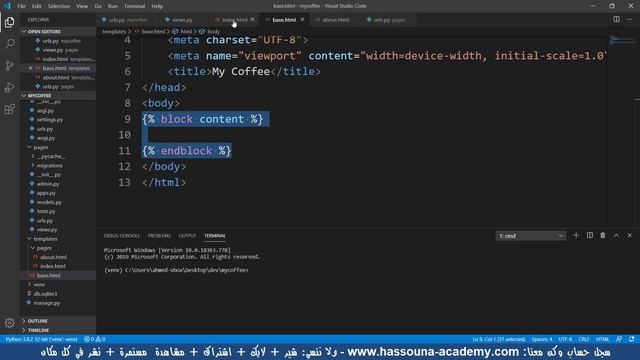Open the Extensions view
The image size is (640, 360).
click(9, 109)
